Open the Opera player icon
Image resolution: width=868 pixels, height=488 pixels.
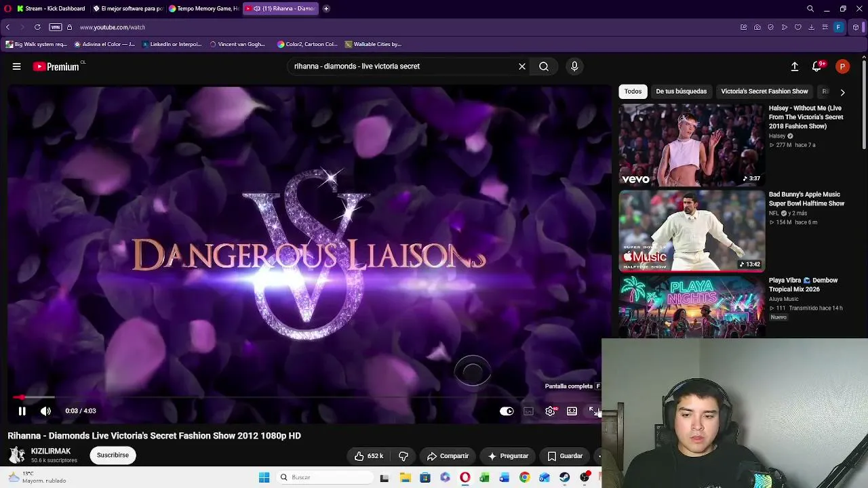[x=785, y=27]
